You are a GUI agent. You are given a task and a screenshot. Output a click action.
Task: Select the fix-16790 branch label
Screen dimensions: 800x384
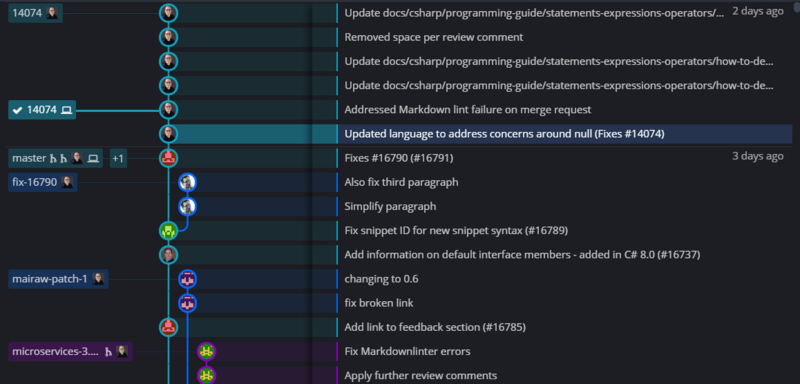pyautogui.click(x=43, y=182)
